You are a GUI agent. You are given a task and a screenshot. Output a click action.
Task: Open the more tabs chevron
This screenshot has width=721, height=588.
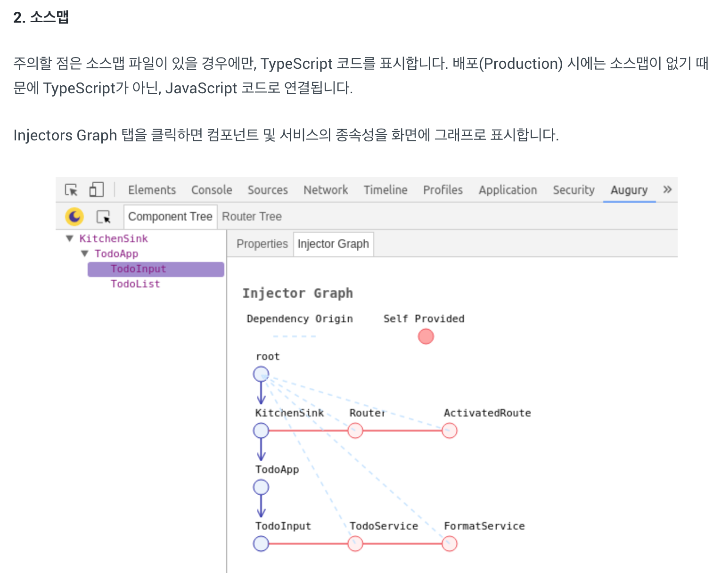pos(667,189)
